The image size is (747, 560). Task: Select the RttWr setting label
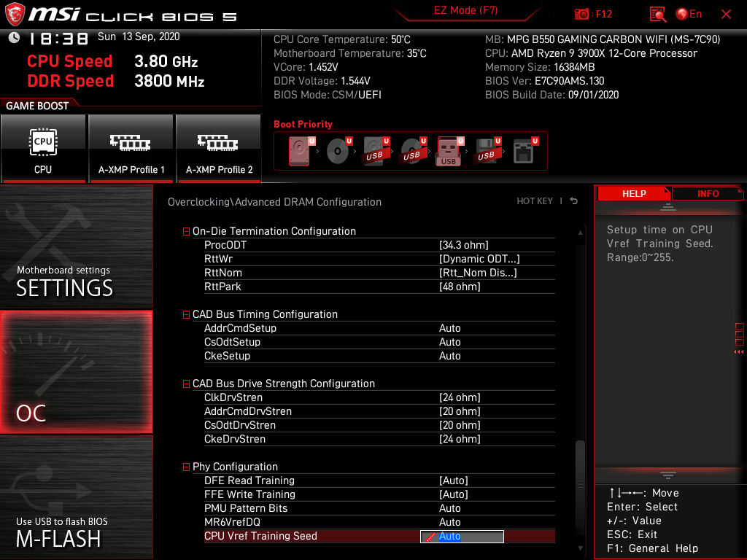coord(218,259)
